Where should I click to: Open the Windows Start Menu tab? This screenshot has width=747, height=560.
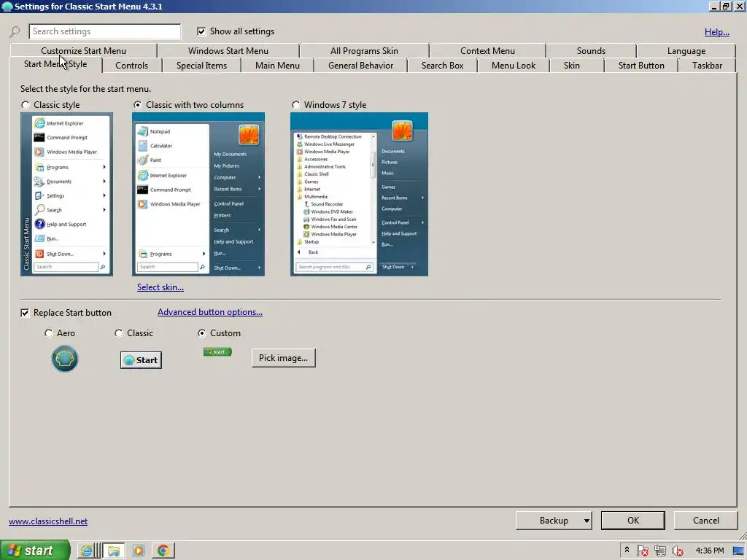[x=228, y=51]
